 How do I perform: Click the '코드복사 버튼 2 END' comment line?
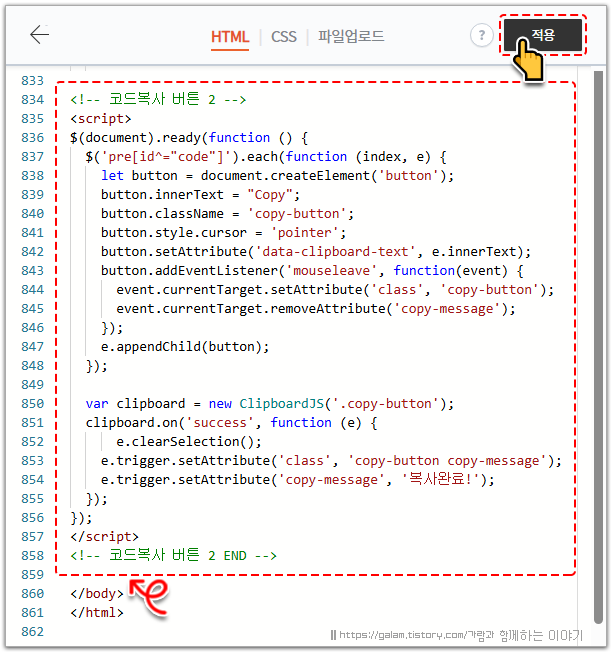coord(173,556)
